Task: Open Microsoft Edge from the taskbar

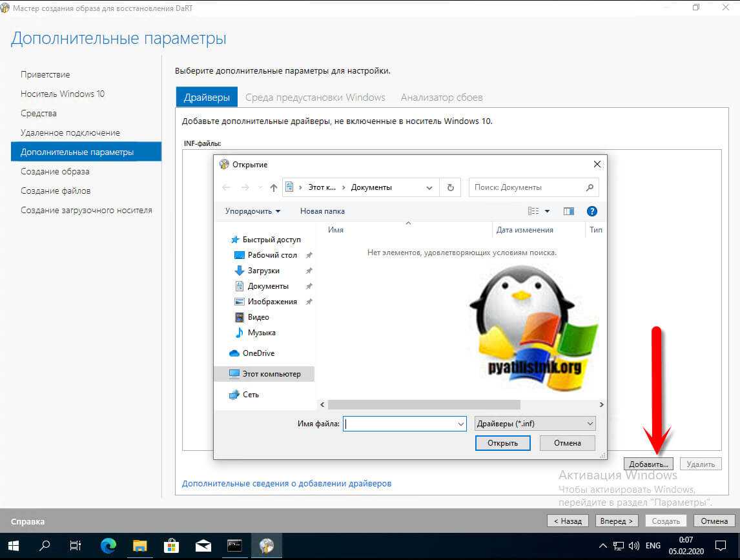Action: click(x=108, y=546)
